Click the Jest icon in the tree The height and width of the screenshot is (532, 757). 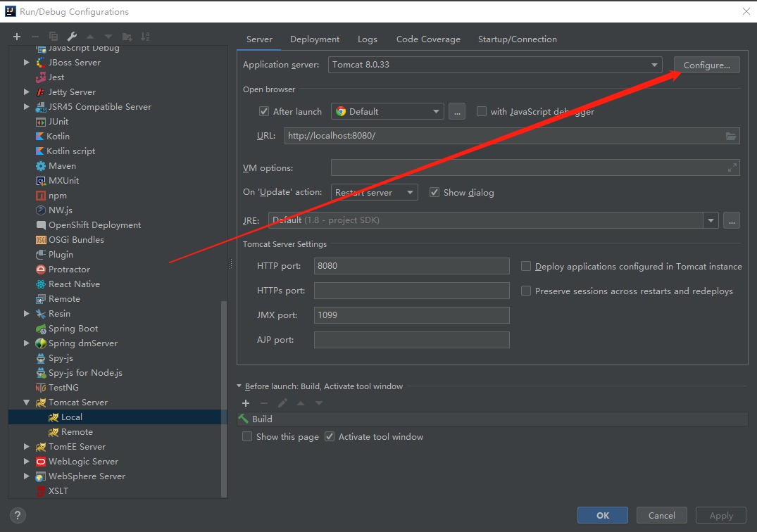pyautogui.click(x=41, y=77)
